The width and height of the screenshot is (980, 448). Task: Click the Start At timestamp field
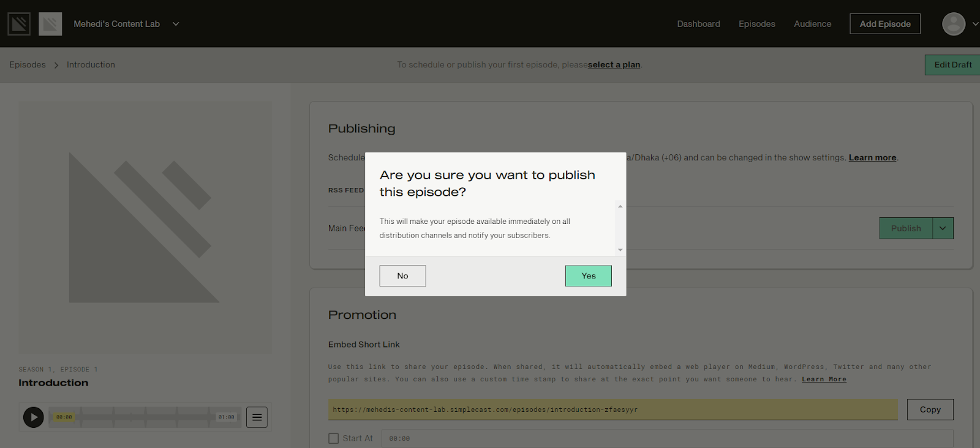pos(667,439)
